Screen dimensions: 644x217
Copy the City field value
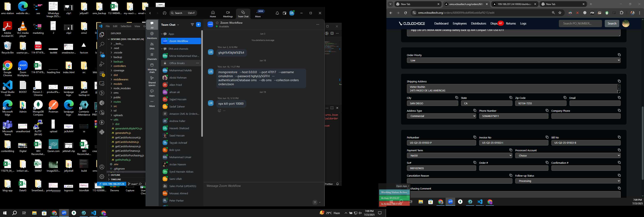456,98
